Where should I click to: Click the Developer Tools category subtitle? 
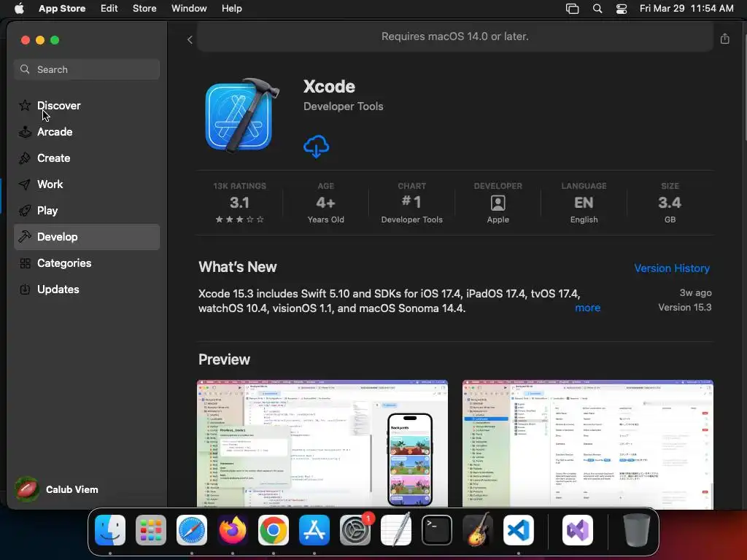click(x=343, y=106)
